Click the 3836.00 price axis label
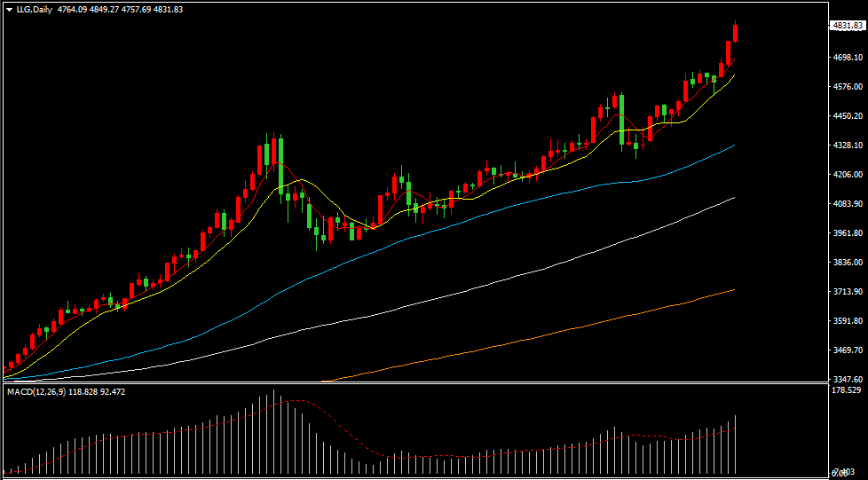This screenshot has height=480, width=868. pos(847,263)
